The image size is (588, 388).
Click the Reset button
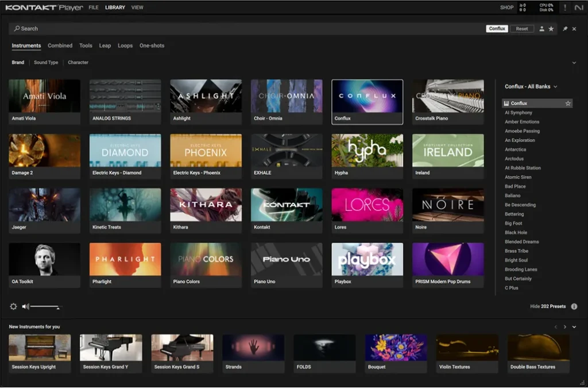521,29
